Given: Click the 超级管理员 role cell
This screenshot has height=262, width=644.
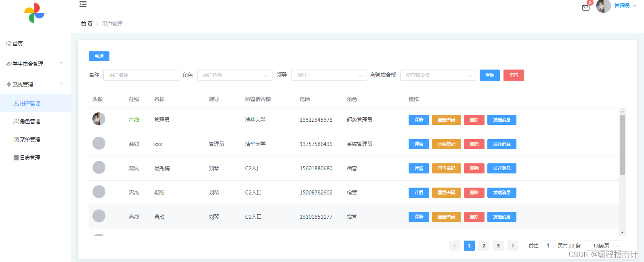Looking at the screenshot, I should pyautogui.click(x=359, y=120).
